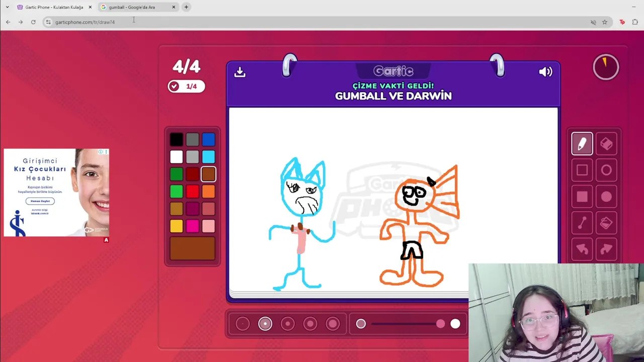Click the opacity slider pink handle
Image resolution: width=644 pixels, height=362 pixels.
point(441,324)
